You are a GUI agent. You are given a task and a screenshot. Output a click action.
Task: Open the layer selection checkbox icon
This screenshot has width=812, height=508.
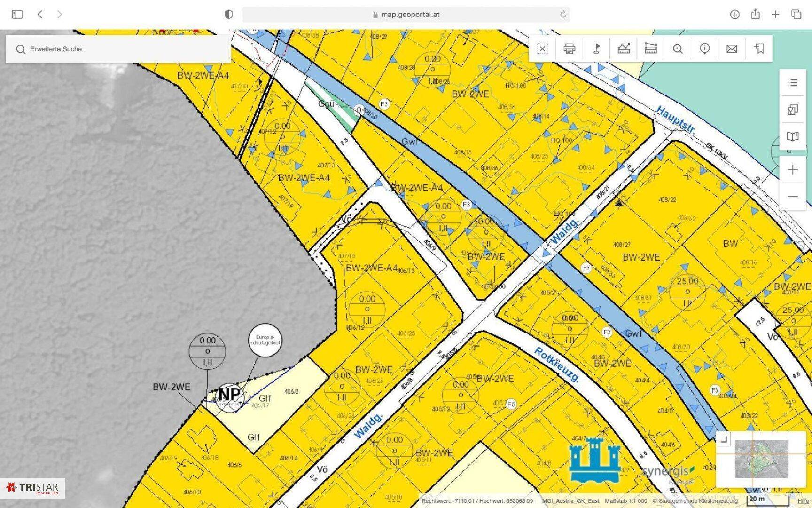pyautogui.click(x=793, y=110)
